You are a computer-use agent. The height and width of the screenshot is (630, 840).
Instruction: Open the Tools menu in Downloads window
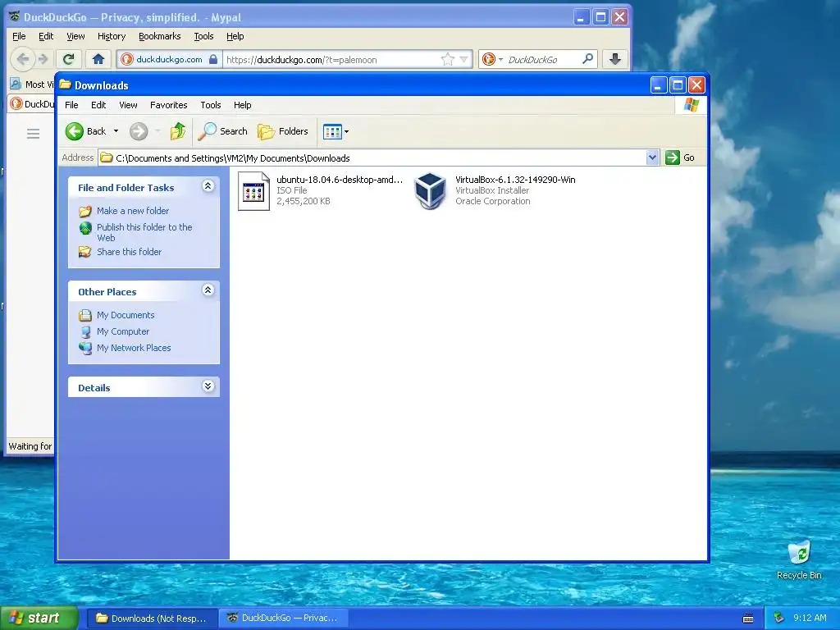pyautogui.click(x=211, y=105)
